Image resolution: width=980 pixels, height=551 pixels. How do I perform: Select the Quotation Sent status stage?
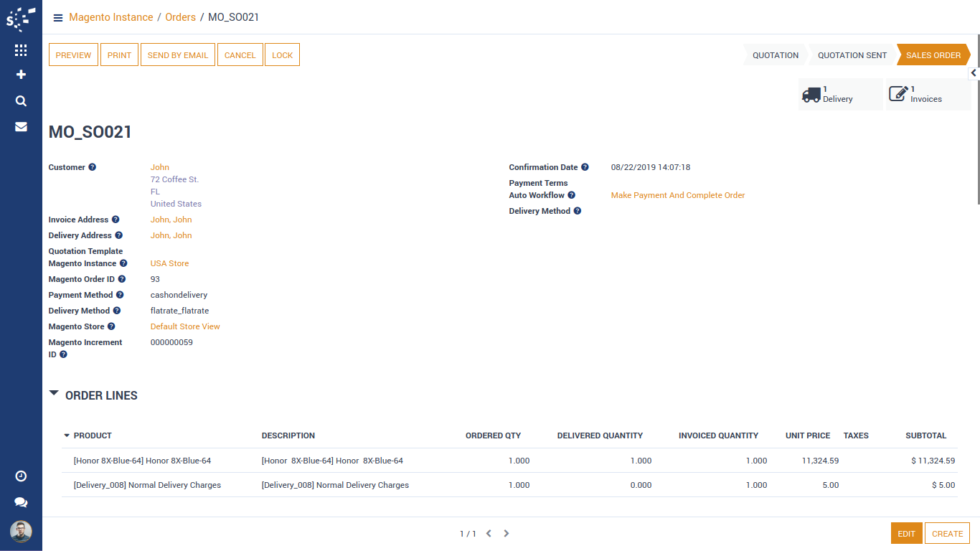pyautogui.click(x=852, y=55)
